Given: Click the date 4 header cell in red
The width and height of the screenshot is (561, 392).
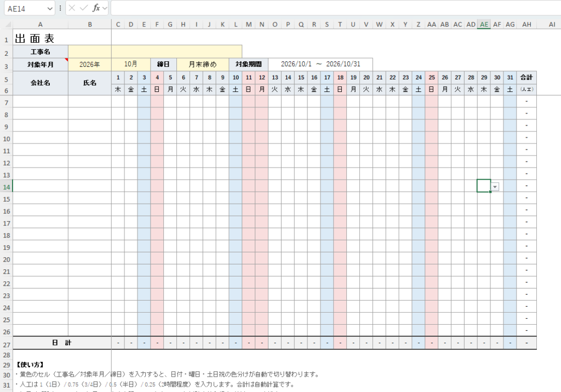Looking at the screenshot, I should tap(157, 77).
